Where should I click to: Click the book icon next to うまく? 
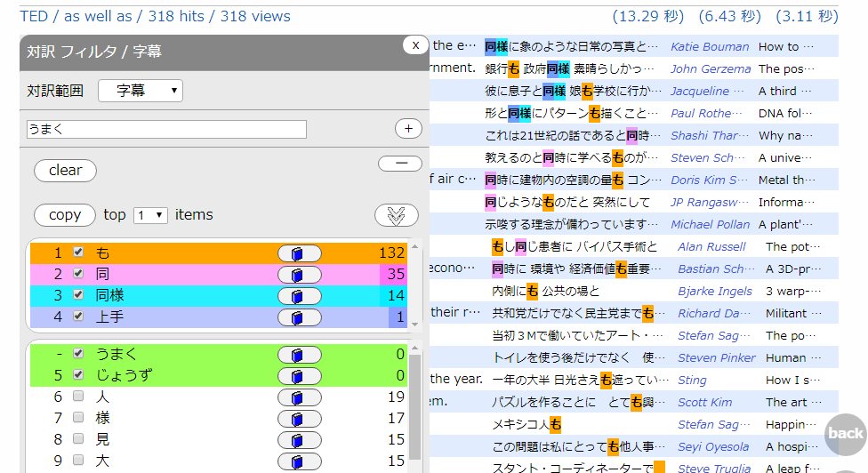click(x=299, y=354)
